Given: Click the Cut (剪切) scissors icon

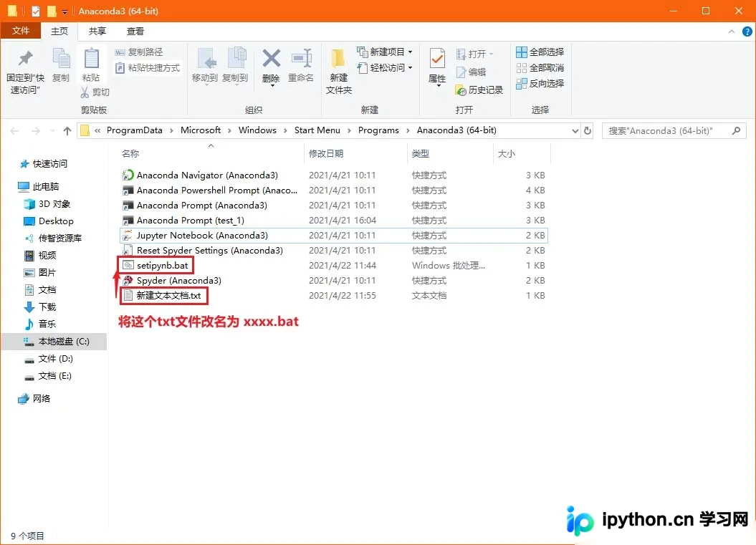Looking at the screenshot, I should click(x=85, y=92).
